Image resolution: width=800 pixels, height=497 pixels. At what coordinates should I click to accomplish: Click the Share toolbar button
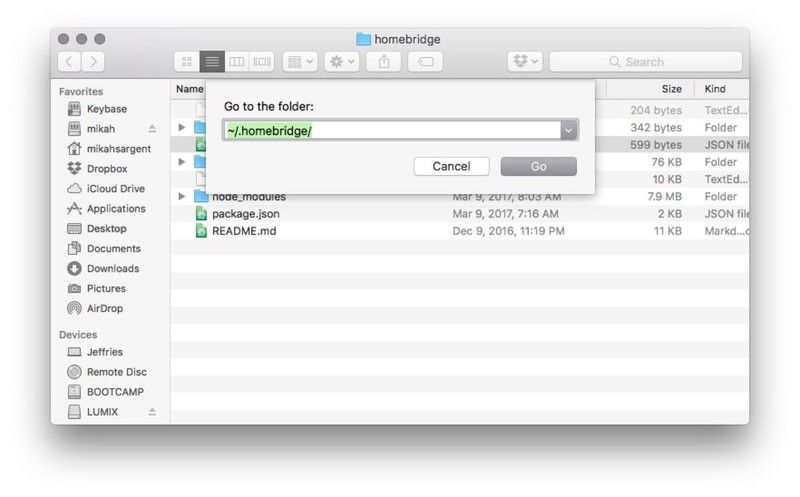pyautogui.click(x=384, y=62)
